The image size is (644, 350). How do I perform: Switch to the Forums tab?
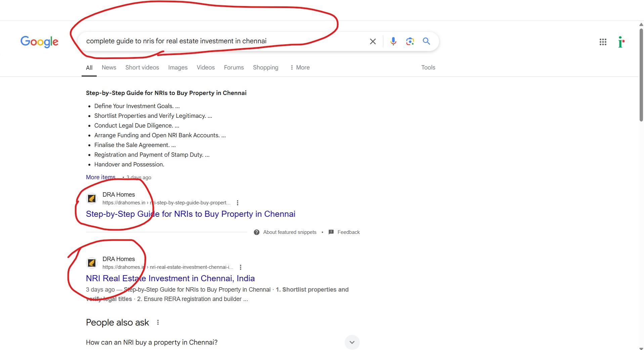coord(233,67)
